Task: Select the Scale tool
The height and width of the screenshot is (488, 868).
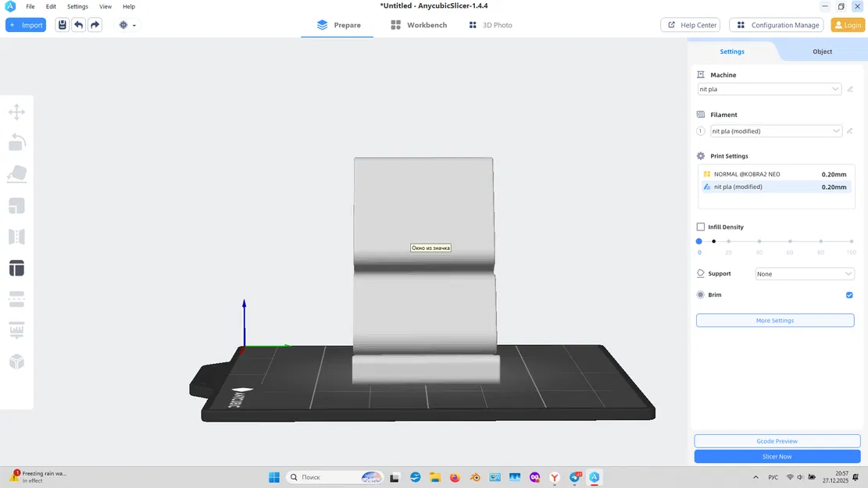Action: (16, 206)
